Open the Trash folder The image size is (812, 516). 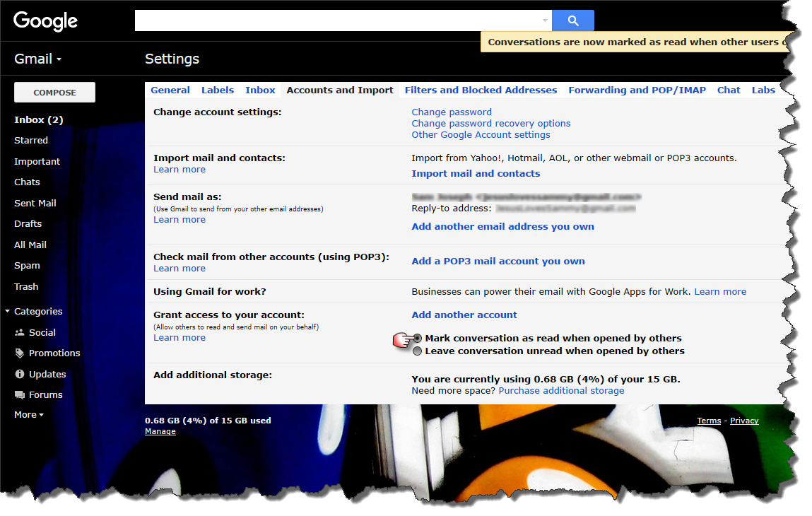coord(26,286)
